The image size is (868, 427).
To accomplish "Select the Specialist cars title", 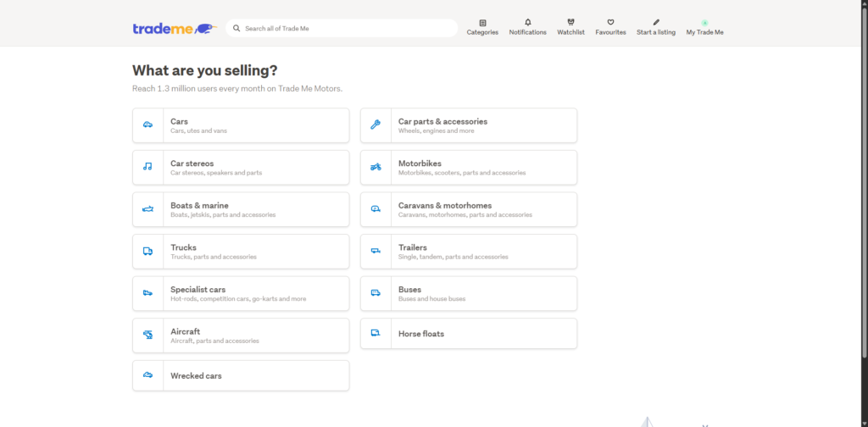I will (198, 289).
